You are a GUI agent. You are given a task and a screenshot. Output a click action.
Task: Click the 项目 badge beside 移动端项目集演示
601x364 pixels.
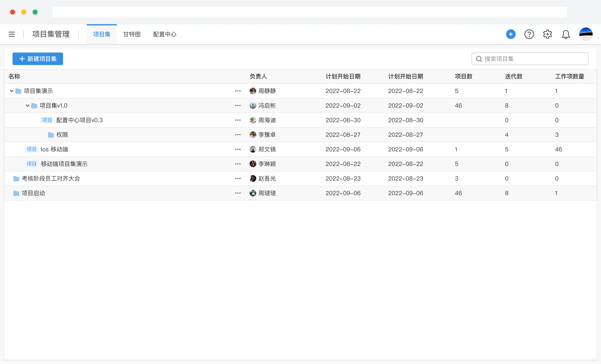31,164
